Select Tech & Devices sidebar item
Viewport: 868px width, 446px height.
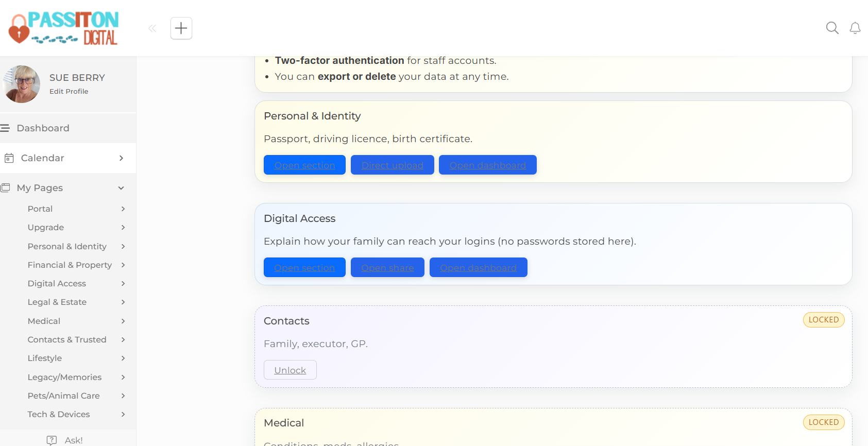59,414
